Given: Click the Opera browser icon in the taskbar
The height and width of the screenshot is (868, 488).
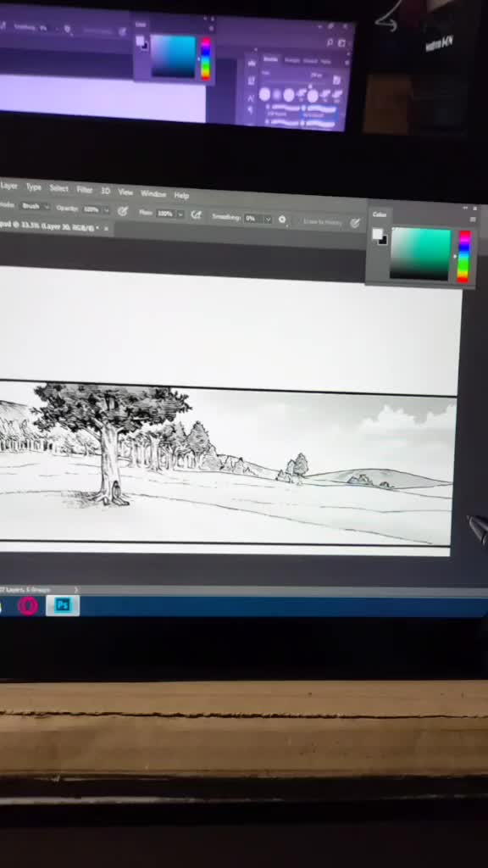Looking at the screenshot, I should tap(28, 605).
